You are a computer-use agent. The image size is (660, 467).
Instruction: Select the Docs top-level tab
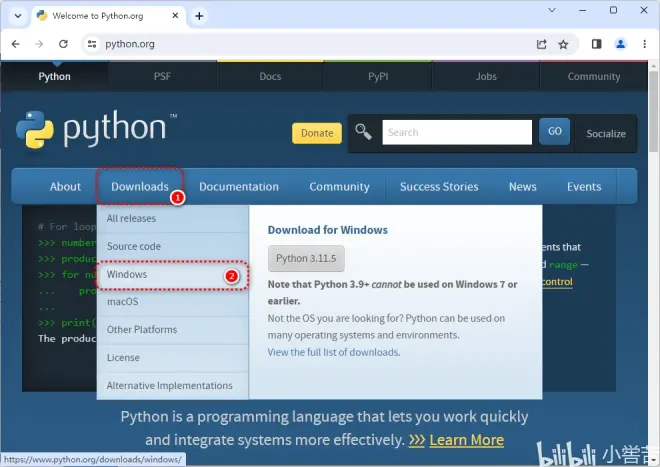pyautogui.click(x=270, y=77)
